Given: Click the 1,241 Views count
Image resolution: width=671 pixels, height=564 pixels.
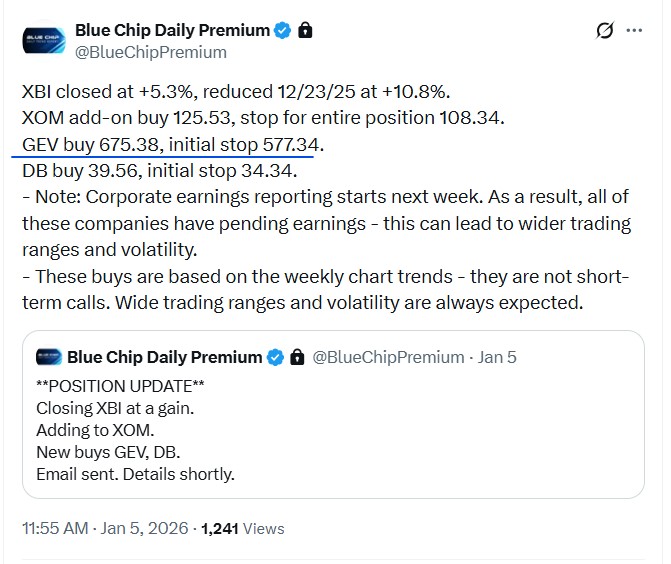Looking at the screenshot, I should (243, 528).
